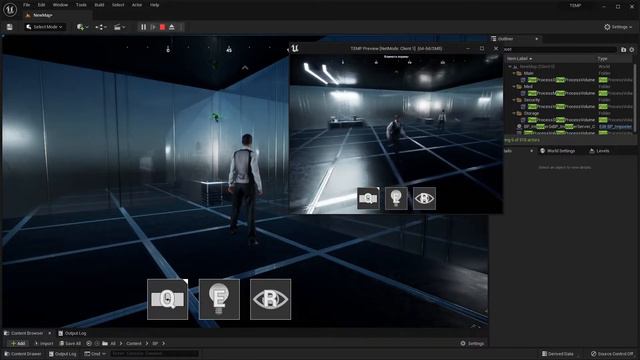Click Save All in the Content Browser

70,343
